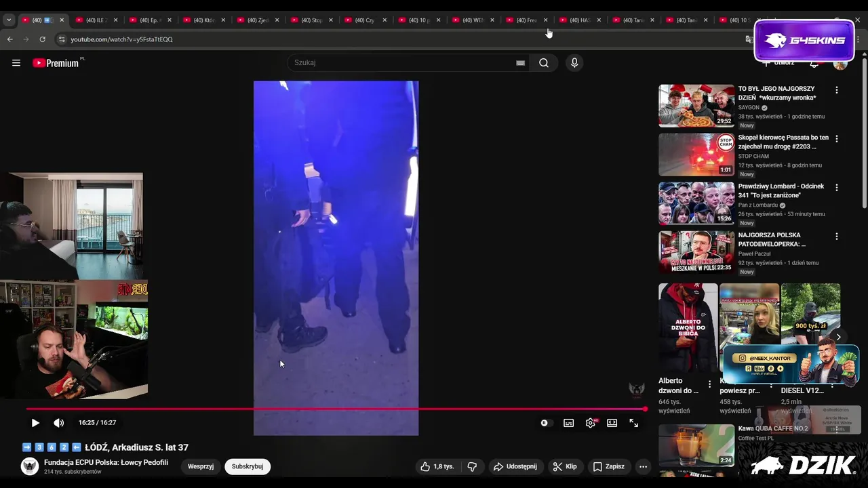The width and height of the screenshot is (868, 488).
Task: Open options for Alberto dzwoni short
Action: point(710,384)
